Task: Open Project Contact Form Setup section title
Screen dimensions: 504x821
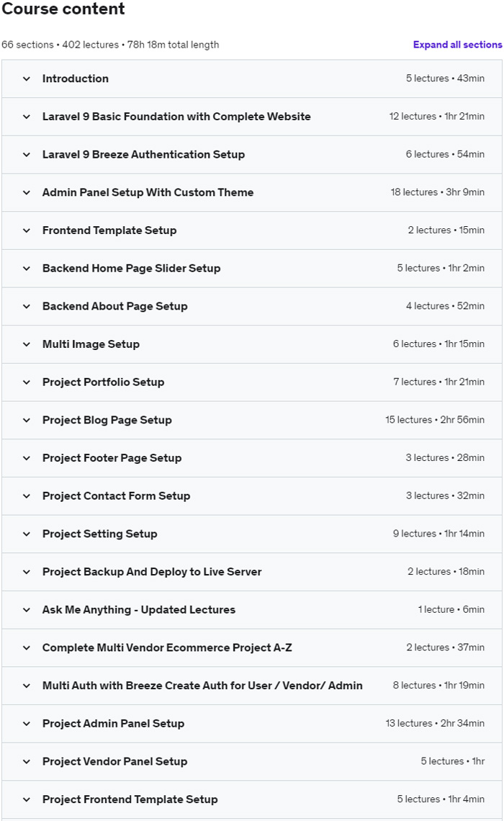Action: click(x=116, y=496)
